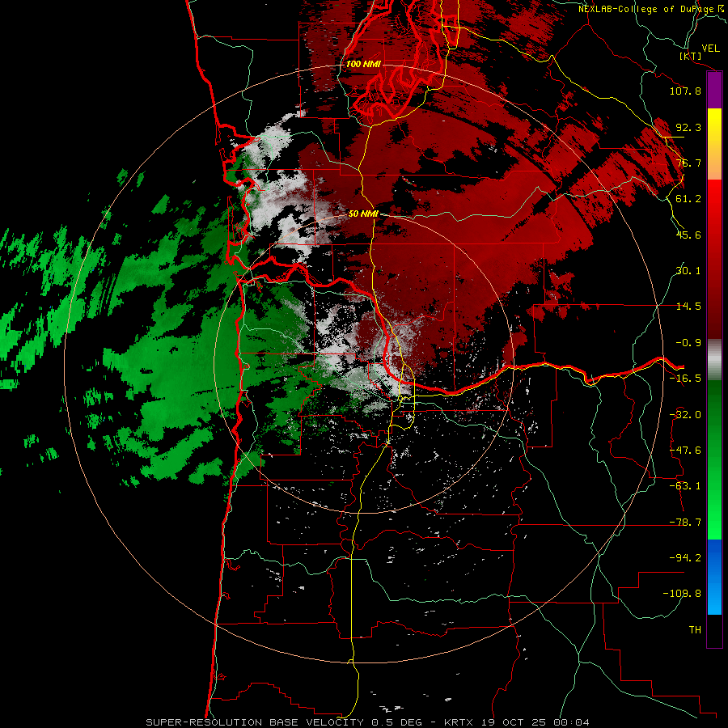Select the 61.2 scale value
728x728 pixels.
coord(688,199)
